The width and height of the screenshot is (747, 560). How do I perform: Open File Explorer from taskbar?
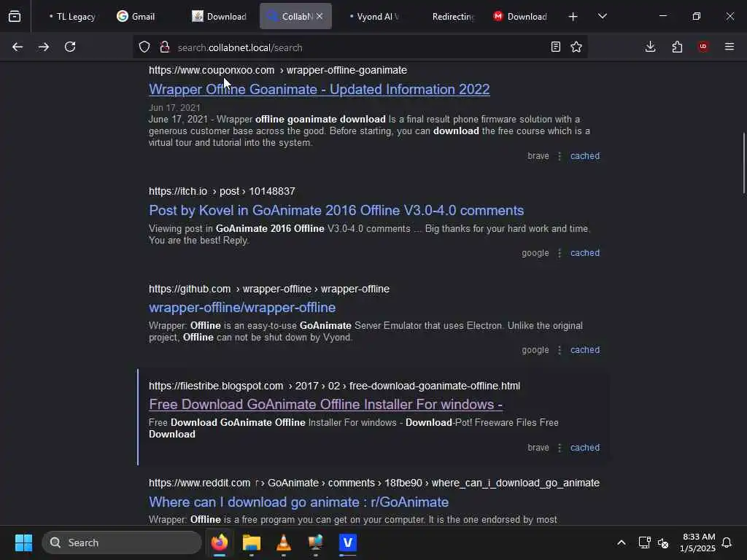click(x=252, y=542)
